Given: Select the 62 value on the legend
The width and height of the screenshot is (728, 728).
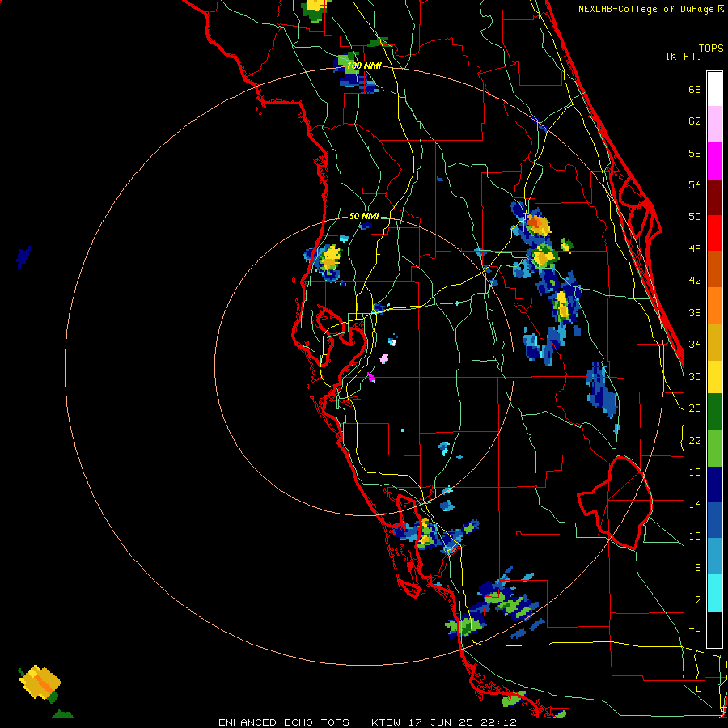Looking at the screenshot, I should click(695, 121).
